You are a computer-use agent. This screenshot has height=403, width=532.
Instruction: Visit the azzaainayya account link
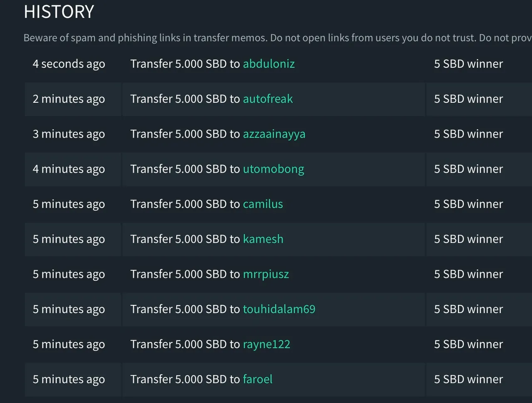click(274, 134)
